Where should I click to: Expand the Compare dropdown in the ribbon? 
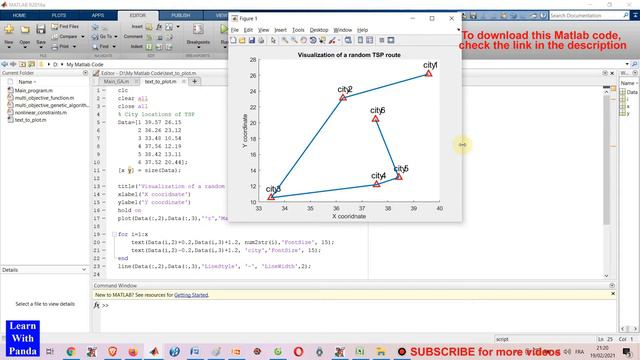click(83, 37)
